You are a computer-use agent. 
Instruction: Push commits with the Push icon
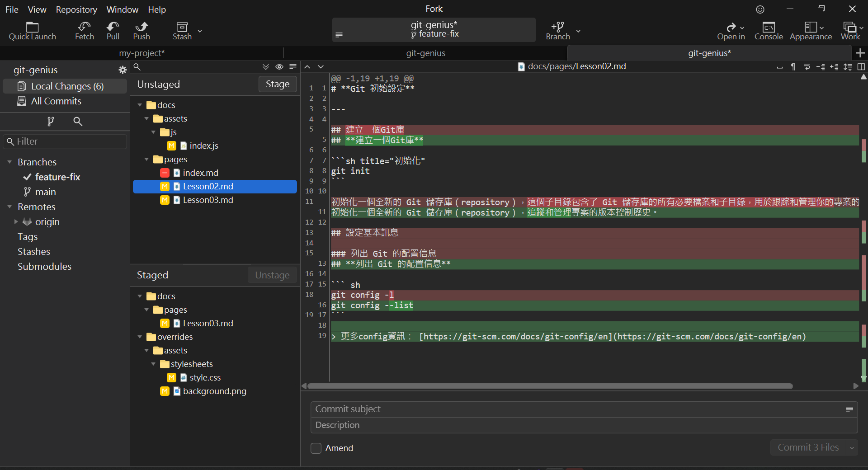click(x=142, y=31)
